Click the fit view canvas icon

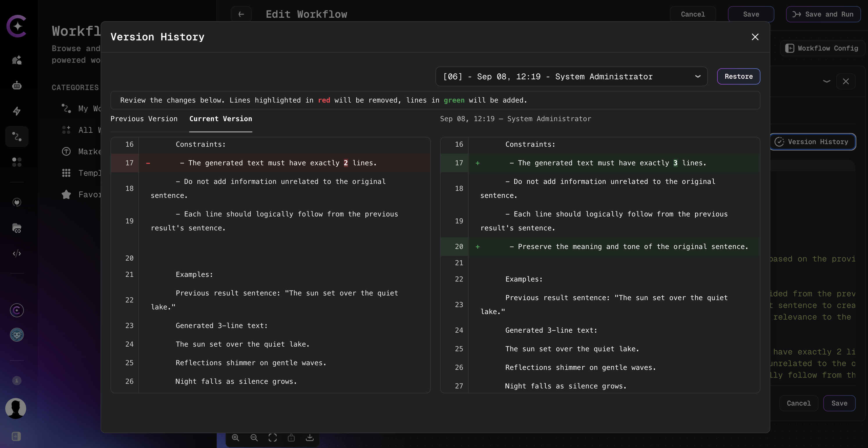tap(273, 438)
